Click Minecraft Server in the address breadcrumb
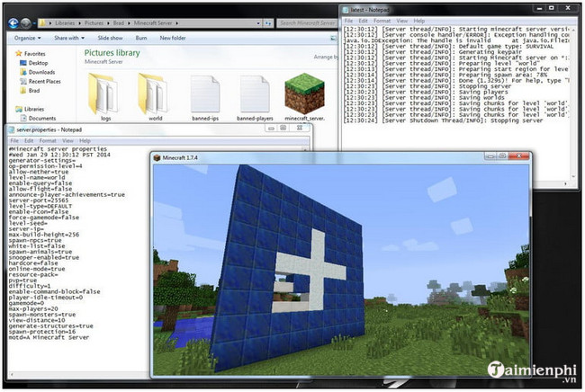 (153, 23)
